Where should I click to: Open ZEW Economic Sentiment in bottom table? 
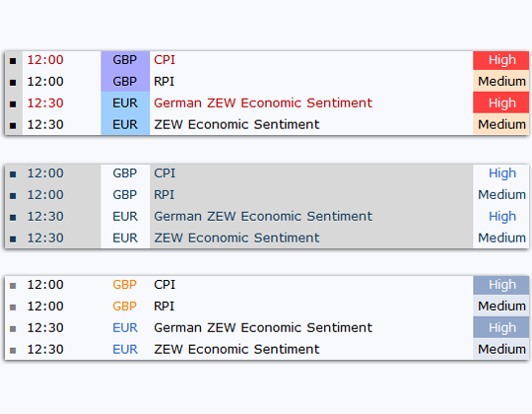[x=236, y=349]
